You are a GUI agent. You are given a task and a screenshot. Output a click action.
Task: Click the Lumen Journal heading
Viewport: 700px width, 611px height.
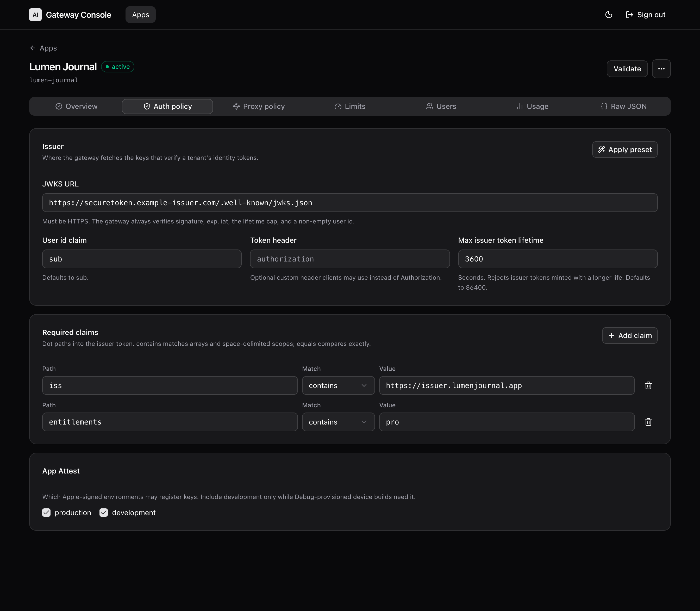click(63, 66)
